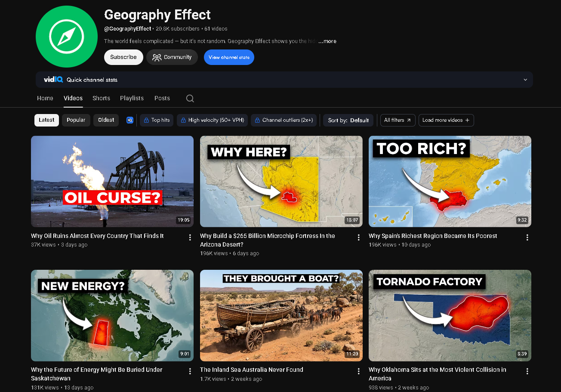Click the 18:07 duration badge
Screen dimensions: 561x392
click(x=352, y=220)
